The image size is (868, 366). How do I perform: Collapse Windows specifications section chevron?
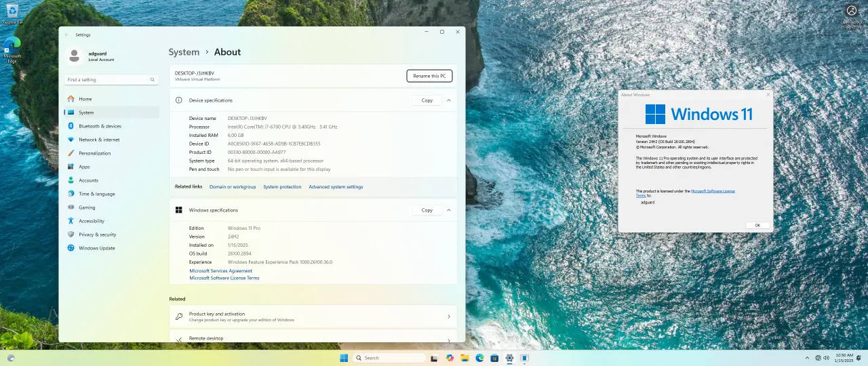point(449,210)
